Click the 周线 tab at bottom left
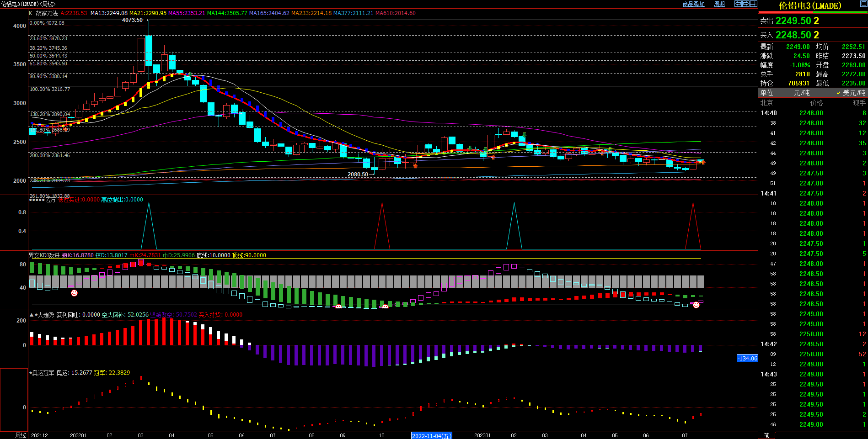The height and width of the screenshot is (439, 868). pos(21,435)
